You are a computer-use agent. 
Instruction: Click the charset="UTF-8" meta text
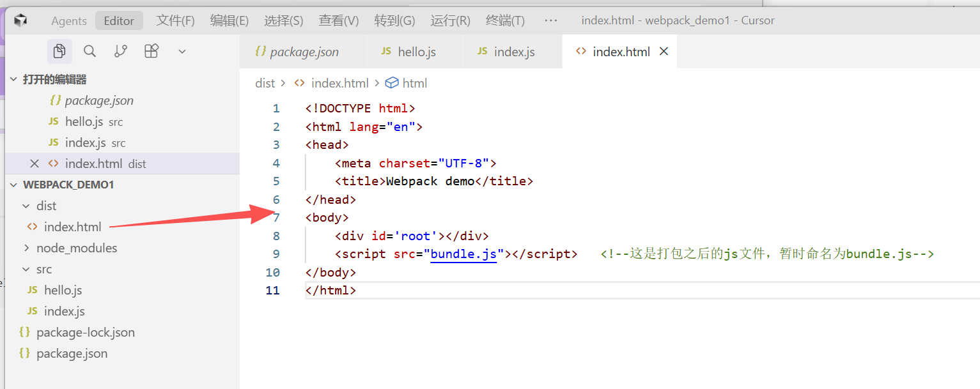[x=434, y=164]
